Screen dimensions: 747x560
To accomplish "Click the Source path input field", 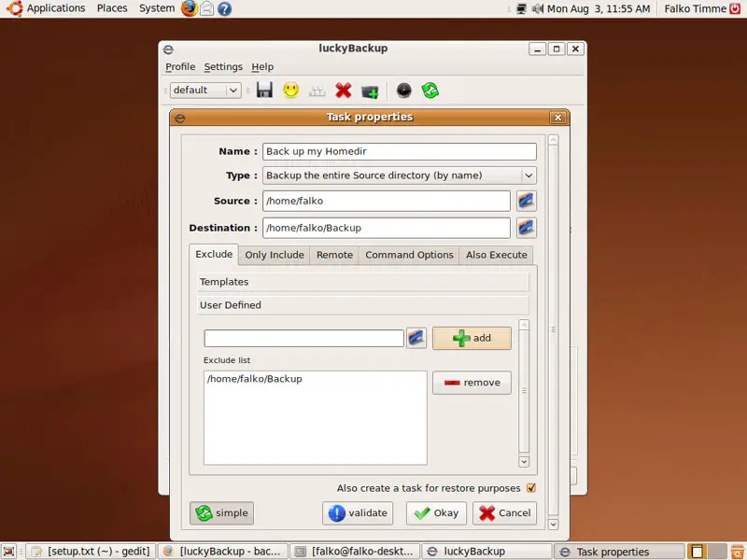I will [x=387, y=201].
